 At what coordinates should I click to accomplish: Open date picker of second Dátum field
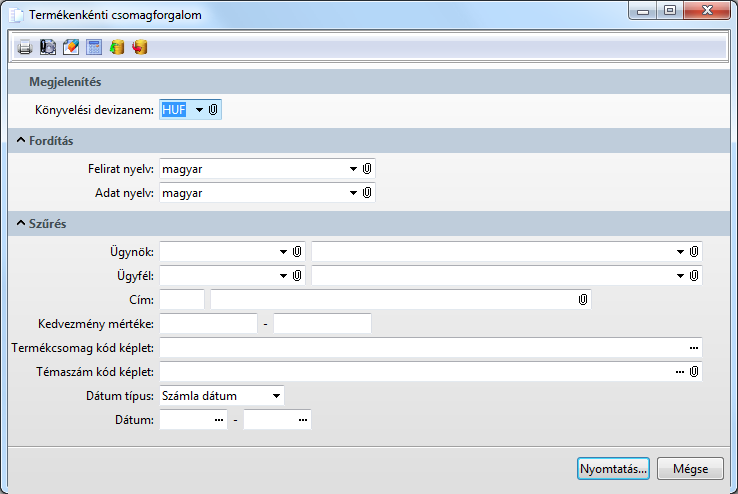[x=303, y=420]
